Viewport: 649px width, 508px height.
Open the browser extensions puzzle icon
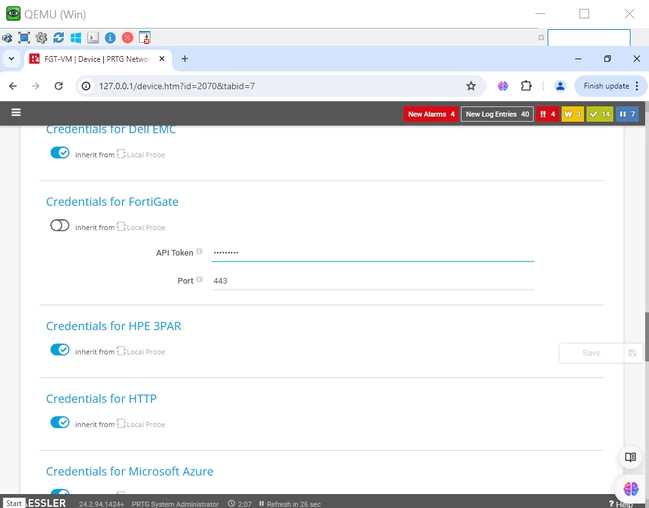tap(526, 86)
